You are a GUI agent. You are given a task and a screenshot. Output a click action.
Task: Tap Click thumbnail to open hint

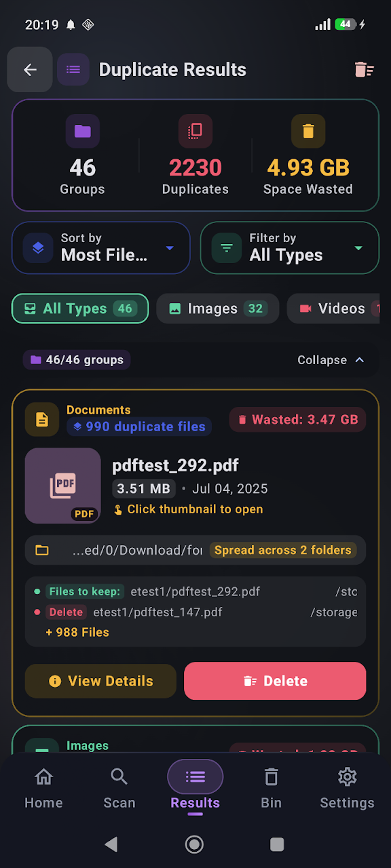point(188,509)
